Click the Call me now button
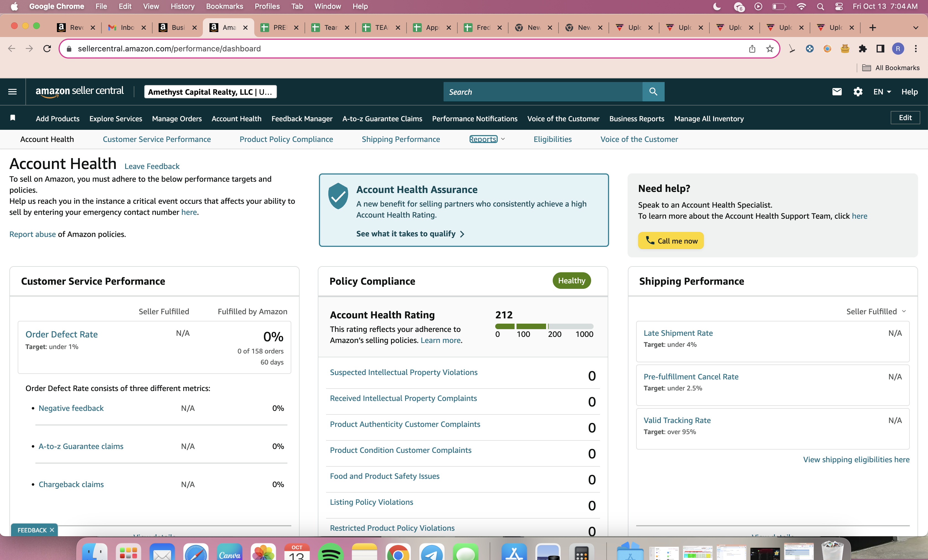The image size is (928, 560). [671, 241]
